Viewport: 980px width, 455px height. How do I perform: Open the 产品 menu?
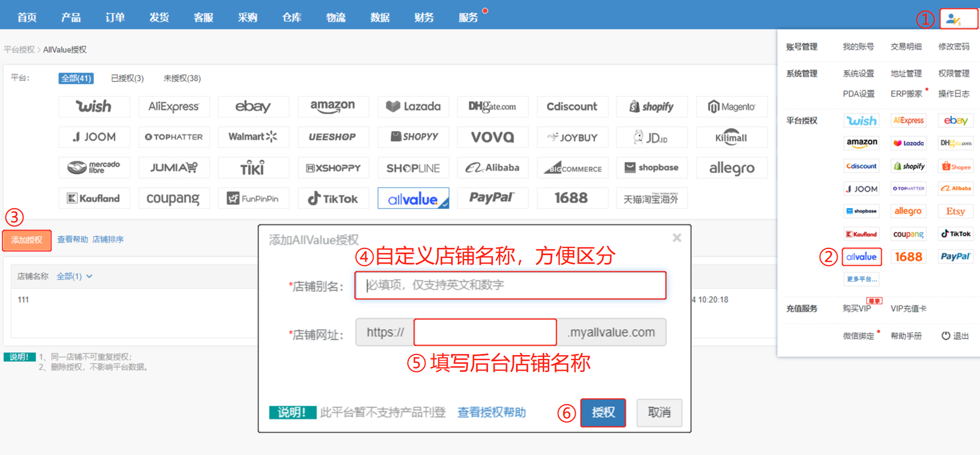[x=71, y=17]
